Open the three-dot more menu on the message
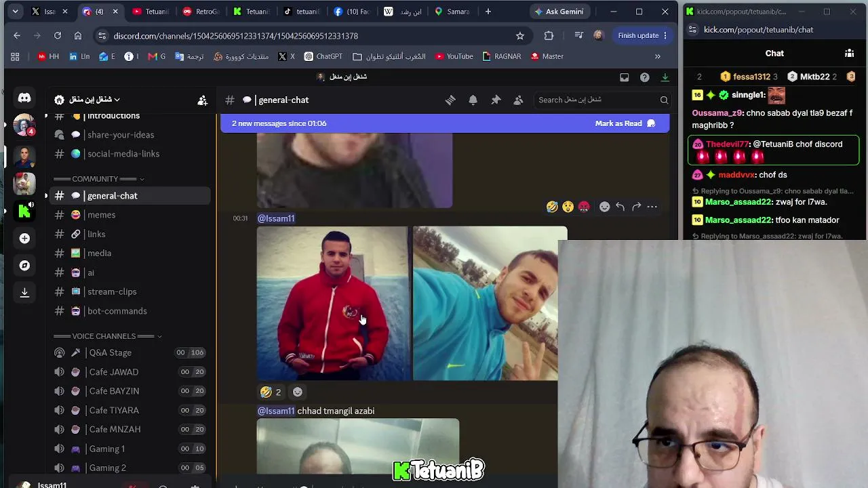The width and height of the screenshot is (868, 488). coord(652,207)
